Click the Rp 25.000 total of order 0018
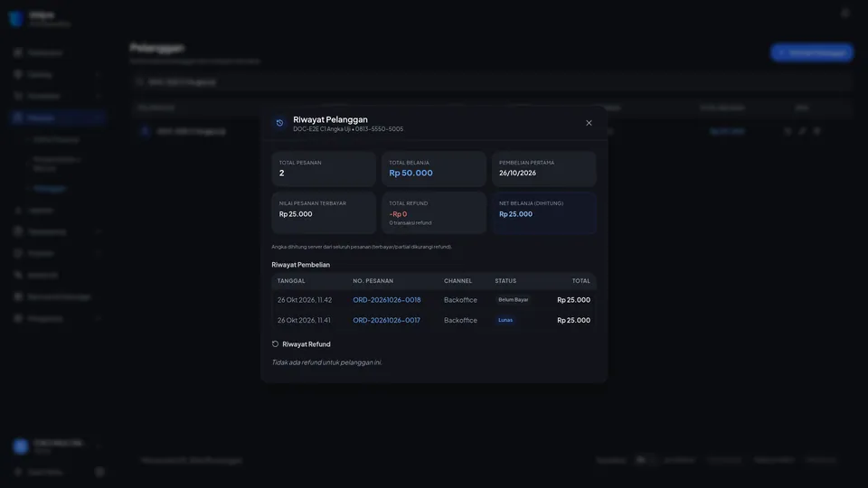 pyautogui.click(x=573, y=300)
